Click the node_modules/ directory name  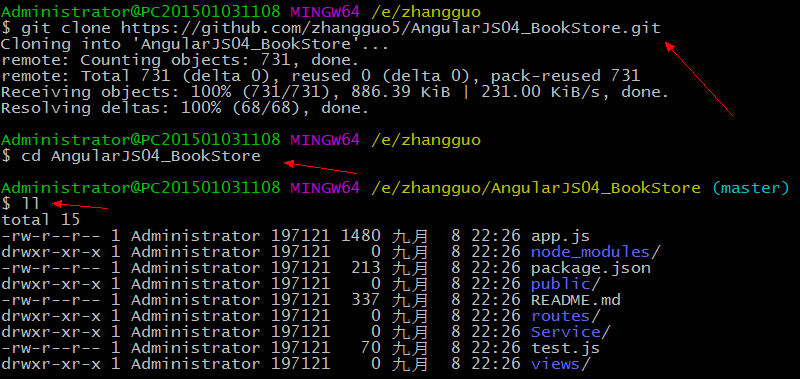(595, 252)
